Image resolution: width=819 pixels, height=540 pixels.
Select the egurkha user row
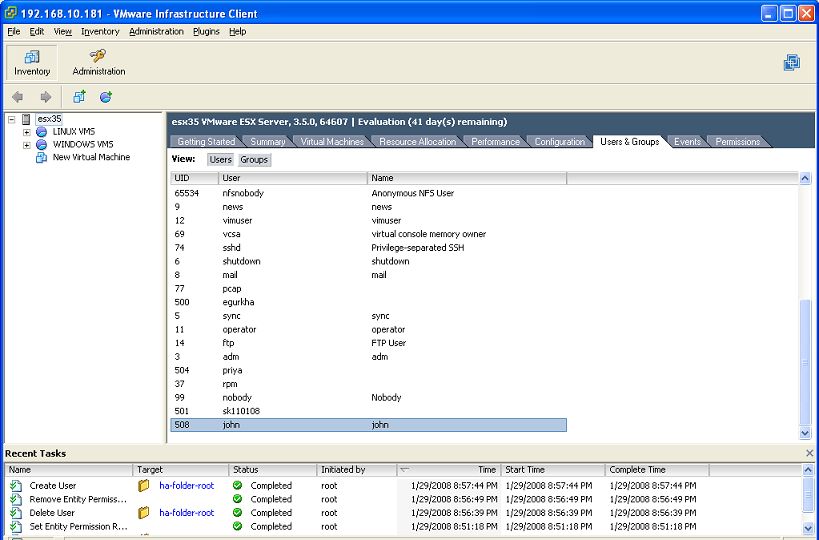(x=369, y=302)
